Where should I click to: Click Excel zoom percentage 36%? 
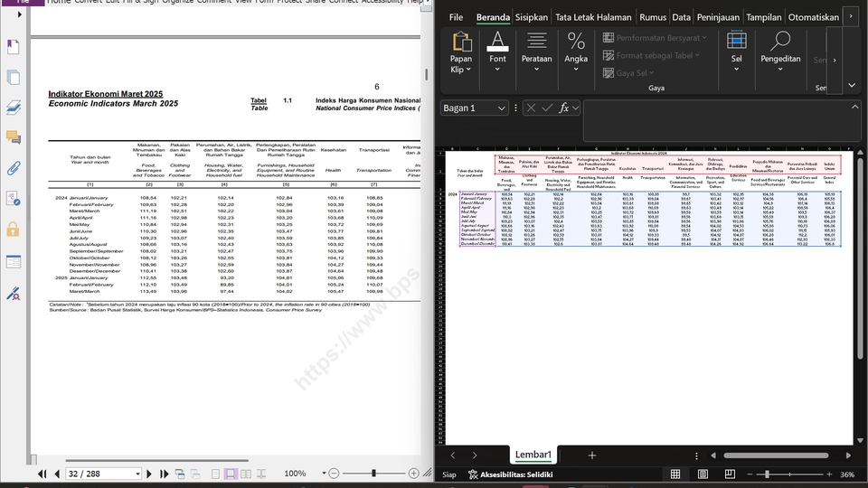[x=847, y=474]
